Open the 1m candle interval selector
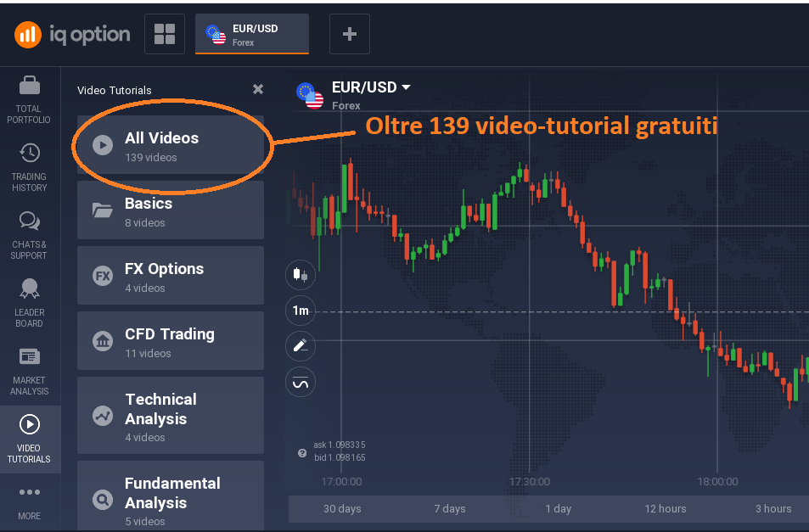 click(301, 311)
